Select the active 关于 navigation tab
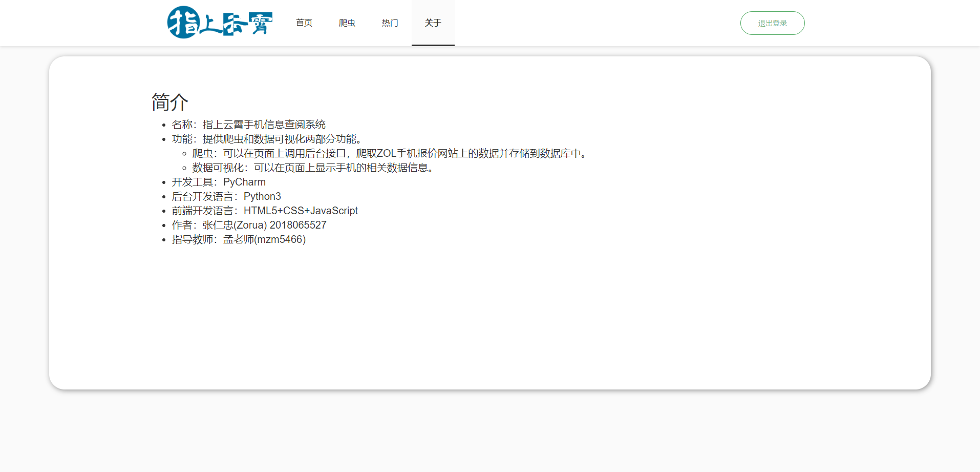Screen dimensions: 980x472 433,23
